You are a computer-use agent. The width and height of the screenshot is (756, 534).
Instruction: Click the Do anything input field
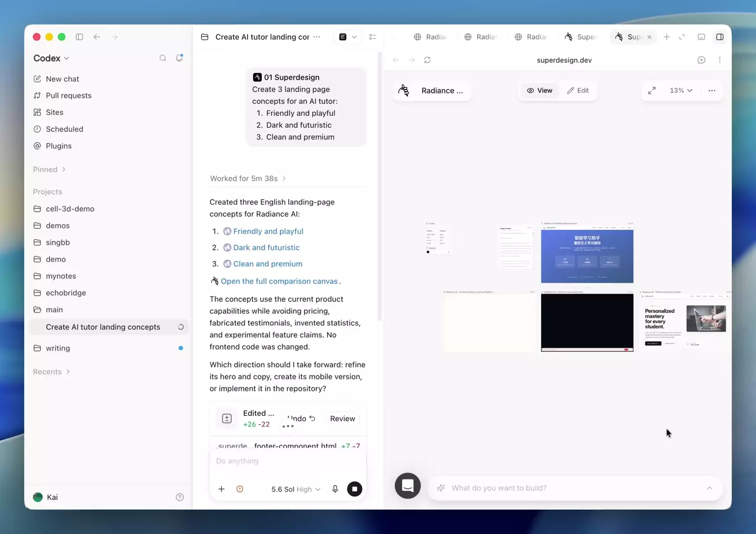[x=288, y=461]
